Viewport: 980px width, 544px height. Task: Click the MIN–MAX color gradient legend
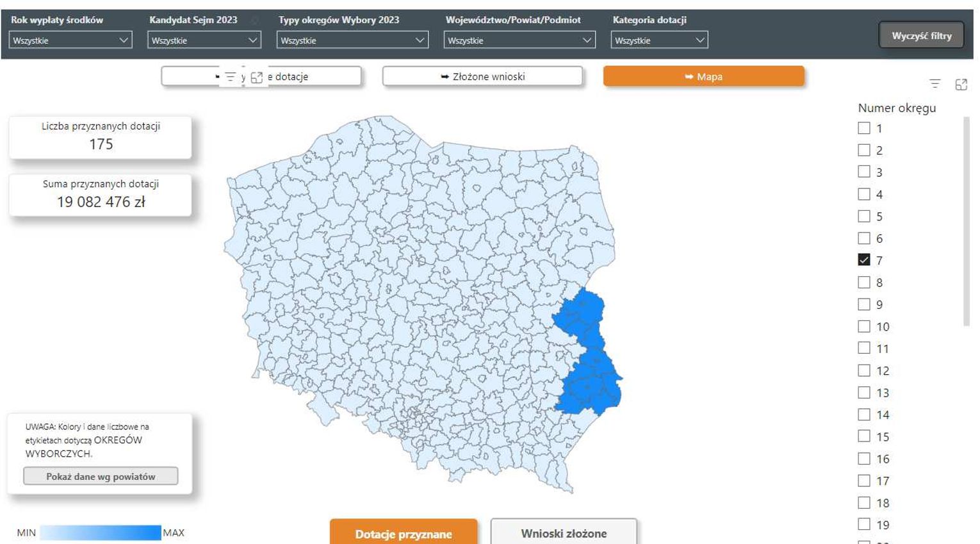coord(100,532)
